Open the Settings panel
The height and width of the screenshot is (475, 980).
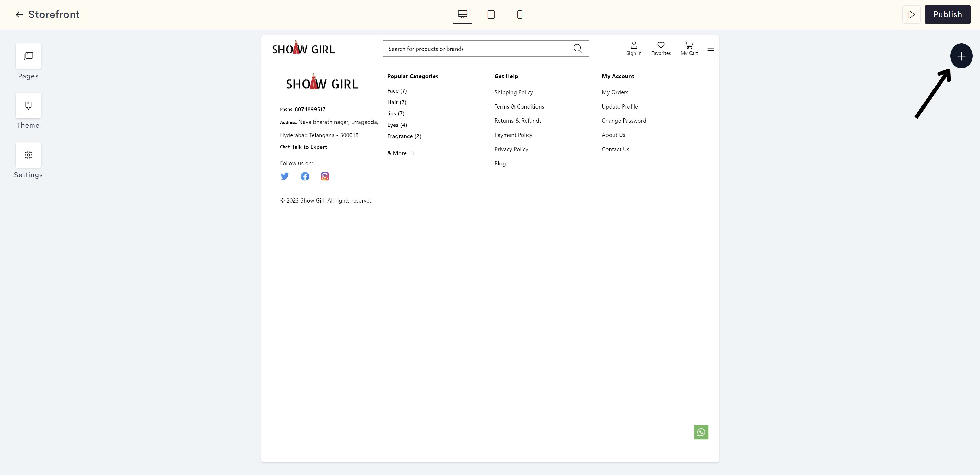[28, 155]
